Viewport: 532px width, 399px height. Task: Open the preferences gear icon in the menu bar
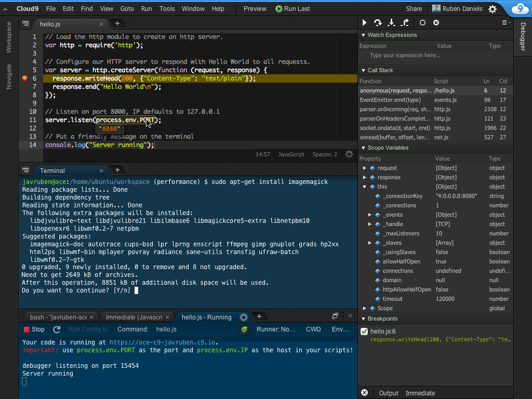click(493, 9)
